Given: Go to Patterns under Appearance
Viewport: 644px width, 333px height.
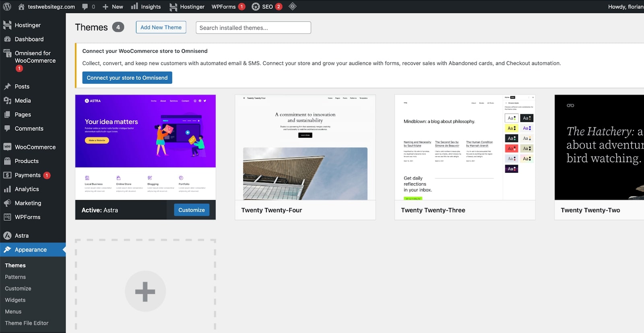Looking at the screenshot, I should (x=15, y=277).
